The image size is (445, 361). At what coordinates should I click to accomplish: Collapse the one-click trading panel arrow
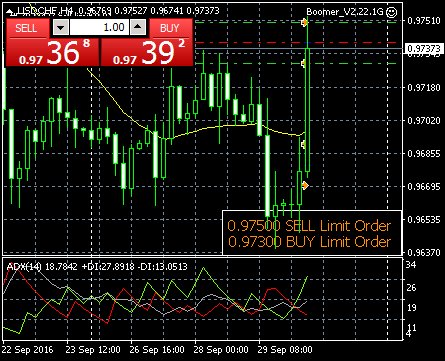[x=11, y=12]
